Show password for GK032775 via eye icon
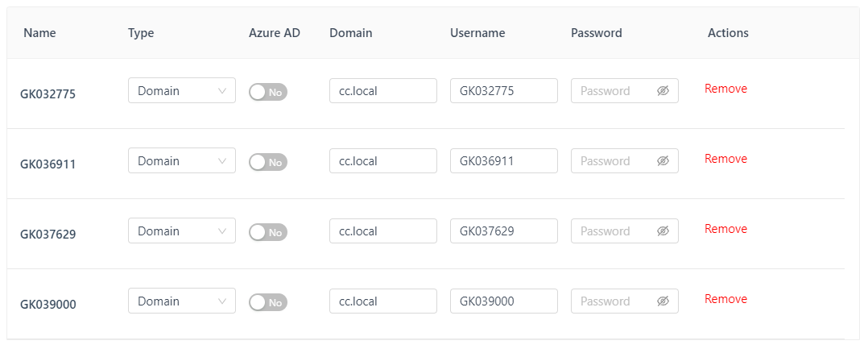 pos(663,91)
